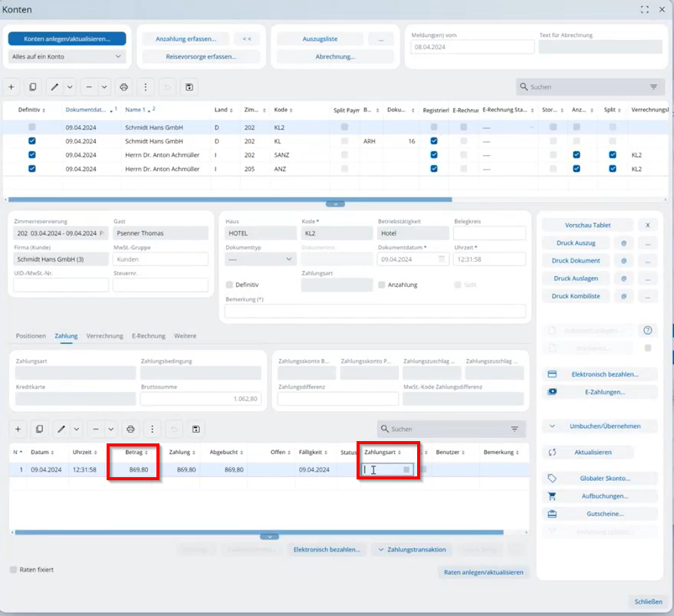Viewport: 674px width, 616px height.
Task: Print from the upper toolbar
Action: [123, 87]
